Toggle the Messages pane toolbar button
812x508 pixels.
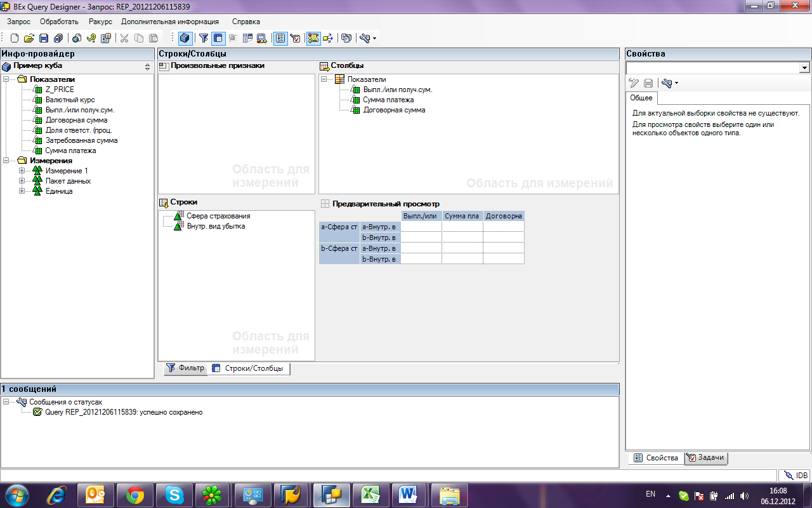point(313,38)
